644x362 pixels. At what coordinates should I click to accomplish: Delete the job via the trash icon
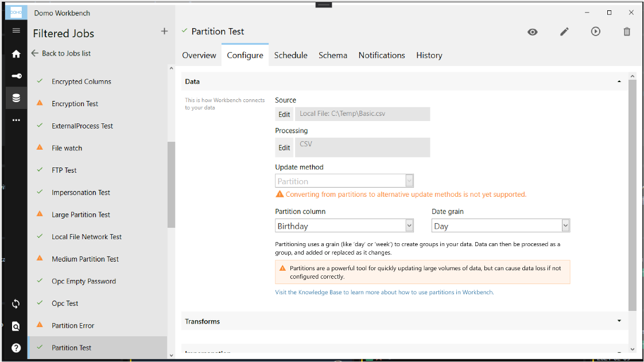pyautogui.click(x=627, y=32)
